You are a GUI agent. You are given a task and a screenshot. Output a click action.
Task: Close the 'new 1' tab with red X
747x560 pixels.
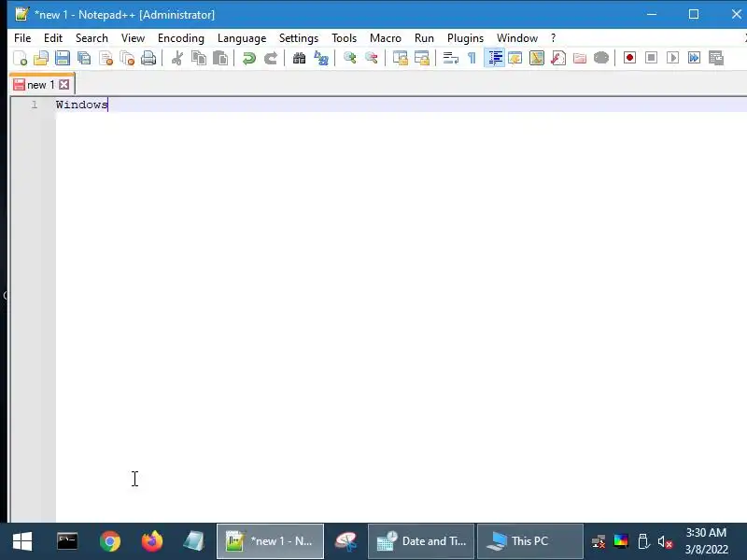coord(63,85)
